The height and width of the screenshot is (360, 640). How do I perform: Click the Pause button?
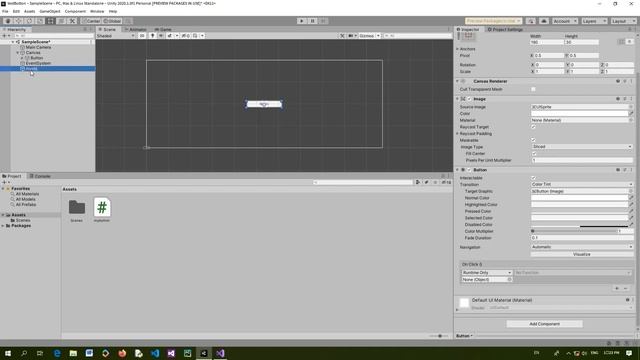click(x=312, y=21)
